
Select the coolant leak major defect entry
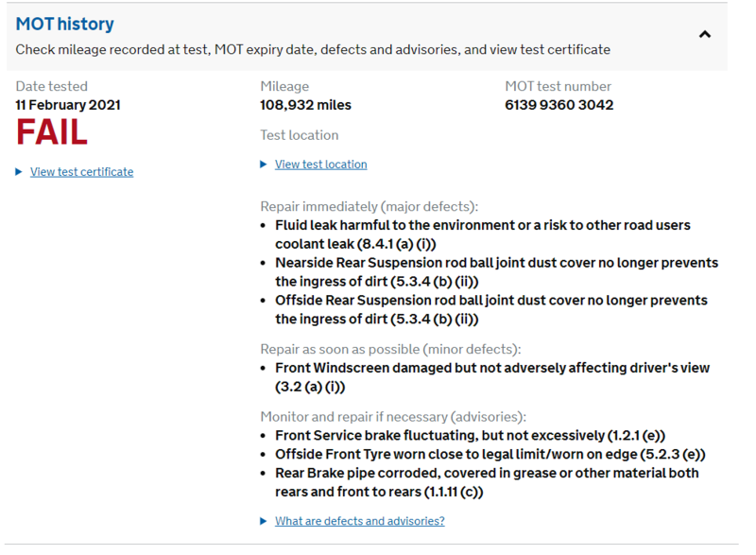(482, 234)
